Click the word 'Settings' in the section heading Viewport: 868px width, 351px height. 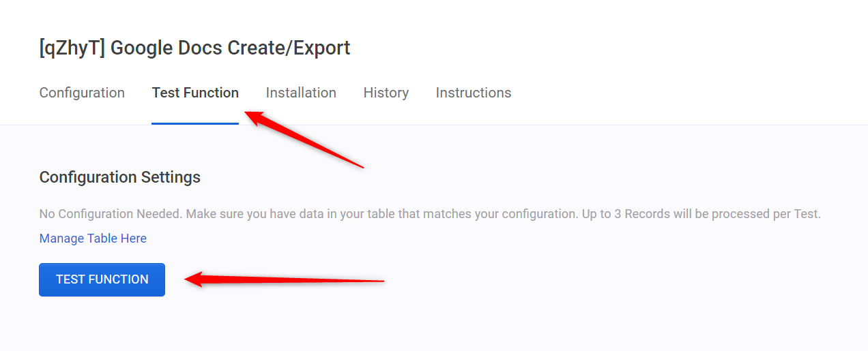pyautogui.click(x=171, y=177)
